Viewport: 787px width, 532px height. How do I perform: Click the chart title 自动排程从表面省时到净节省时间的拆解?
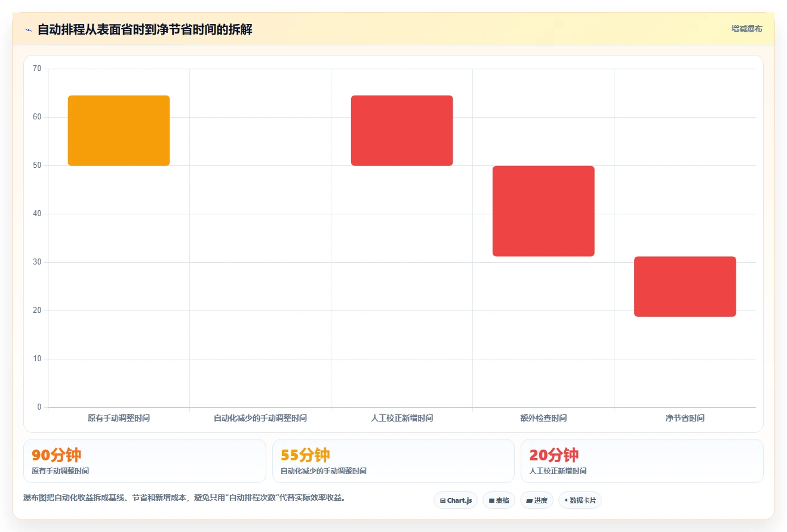(x=145, y=29)
